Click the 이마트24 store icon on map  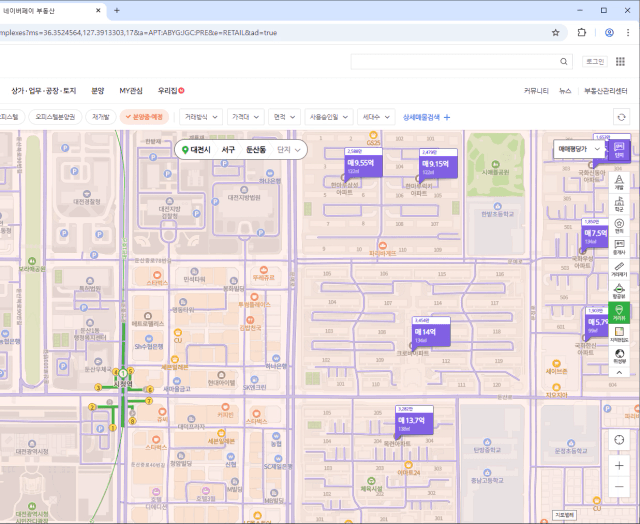click(x=408, y=465)
